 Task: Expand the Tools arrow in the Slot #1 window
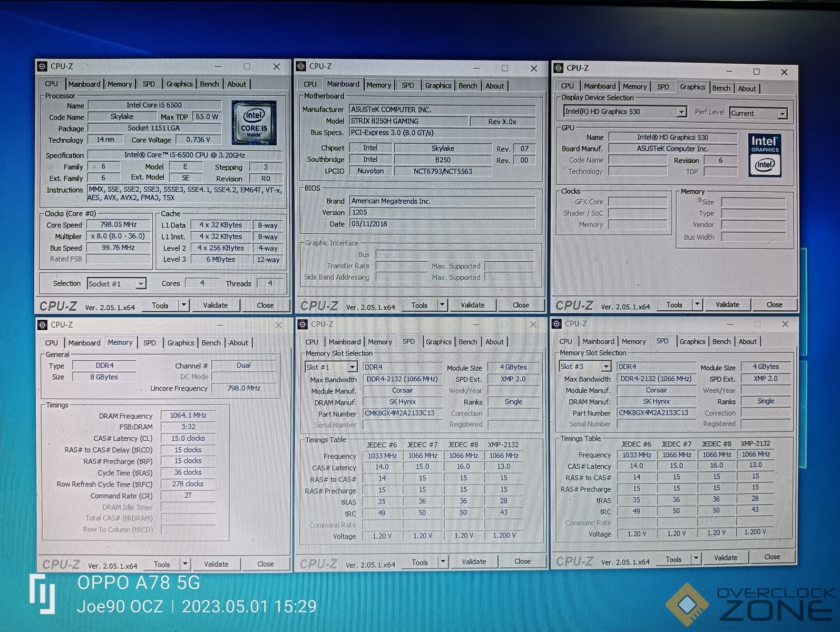click(x=443, y=562)
